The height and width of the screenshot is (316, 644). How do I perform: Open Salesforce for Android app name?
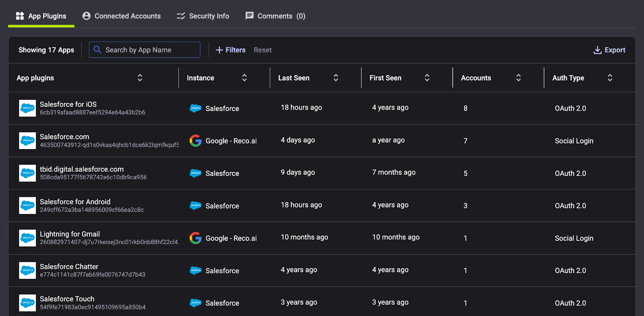[75, 202]
